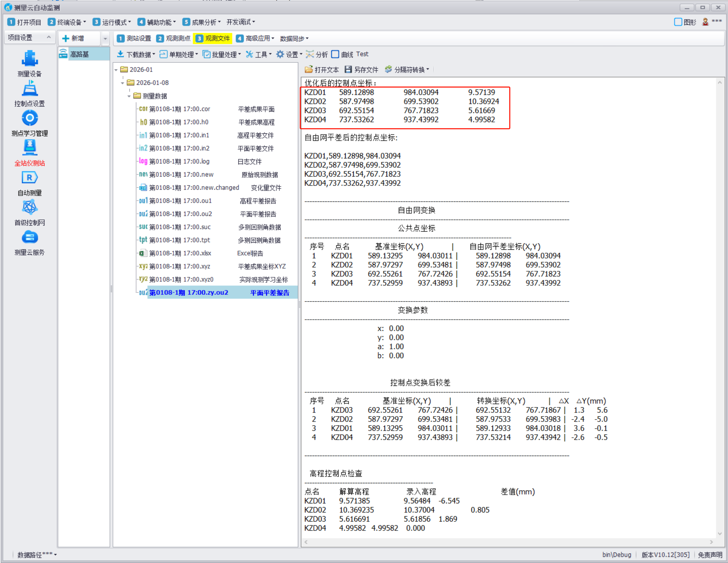Collapse the 项目设置 panel header

[x=49, y=38]
